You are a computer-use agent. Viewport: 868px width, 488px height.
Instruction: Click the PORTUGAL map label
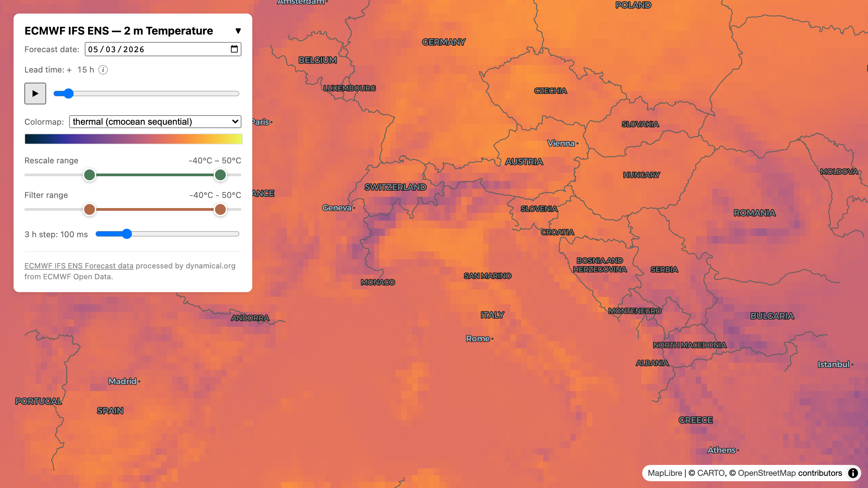pyautogui.click(x=39, y=401)
